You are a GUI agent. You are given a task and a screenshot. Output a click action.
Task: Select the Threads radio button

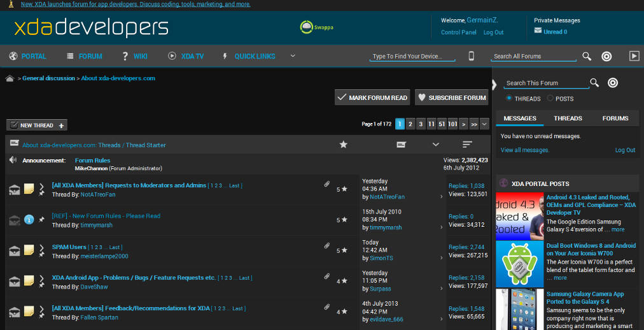click(x=509, y=99)
